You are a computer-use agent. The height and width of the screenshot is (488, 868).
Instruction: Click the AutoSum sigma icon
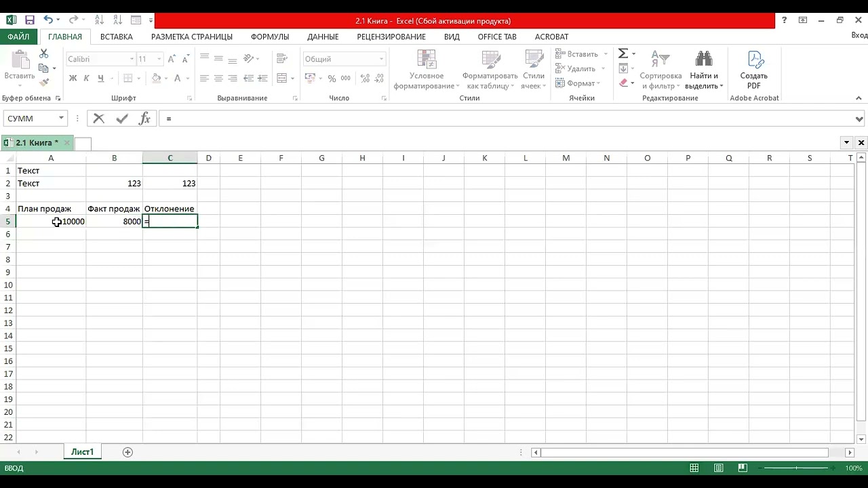[x=623, y=54]
